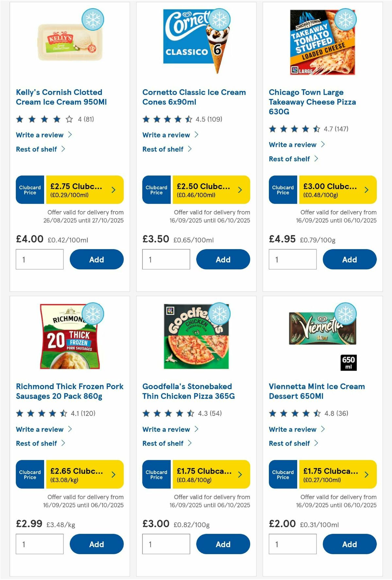This screenshot has height=580, width=392.
Task: Open Rest of shelf for Goodfella's pizza
Action: point(164,443)
